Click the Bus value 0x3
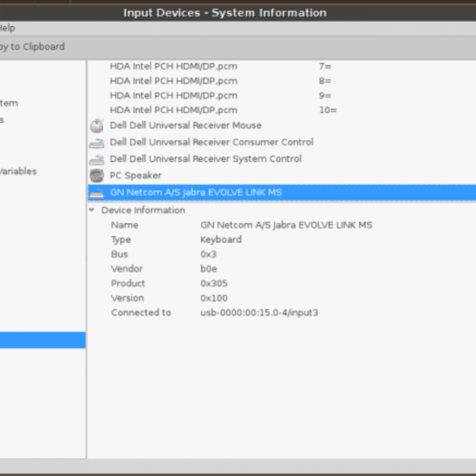Image resolution: width=476 pixels, height=476 pixels. 208,254
